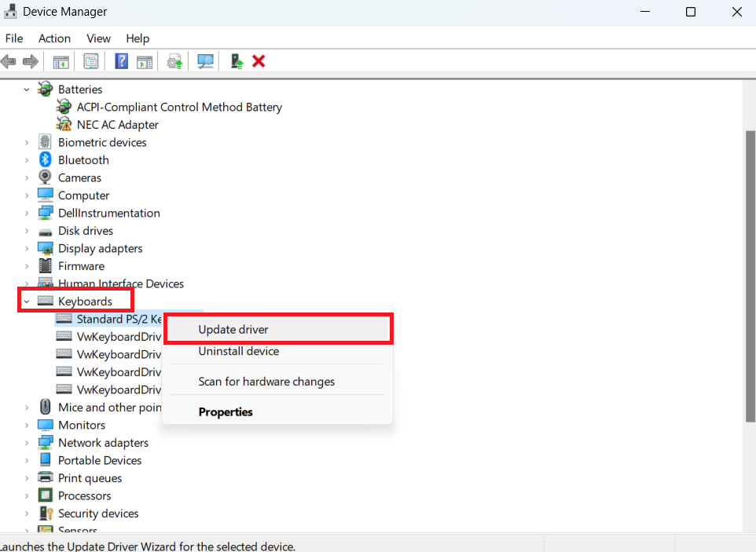Screen dimensions: 756x552
Task: Click the Display adapters icon
Action: (x=46, y=248)
